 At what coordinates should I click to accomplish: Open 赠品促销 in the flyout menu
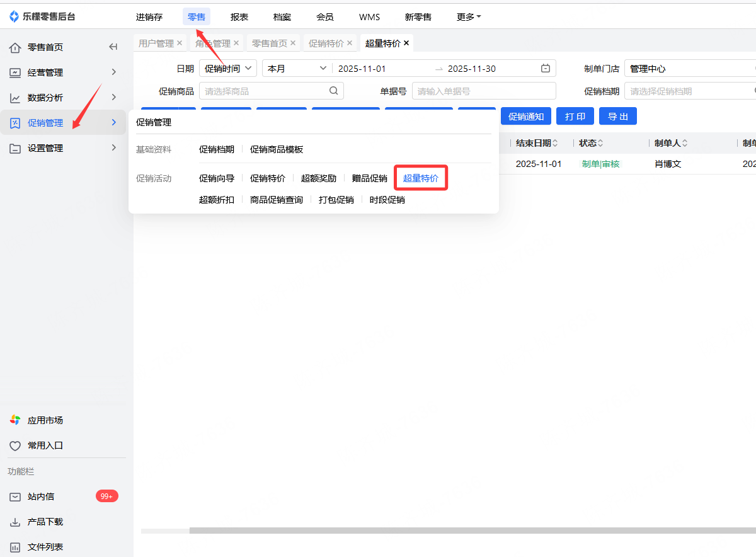370,178
